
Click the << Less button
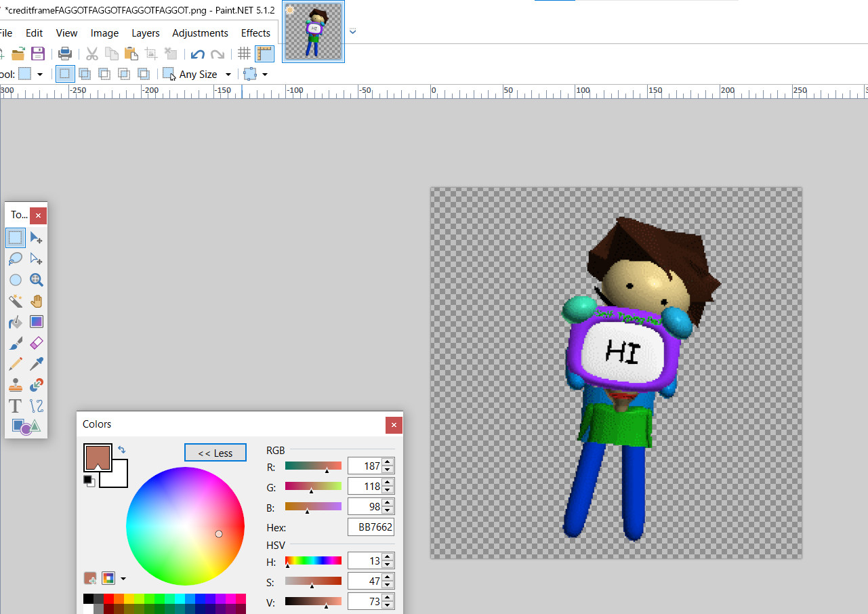click(x=215, y=453)
